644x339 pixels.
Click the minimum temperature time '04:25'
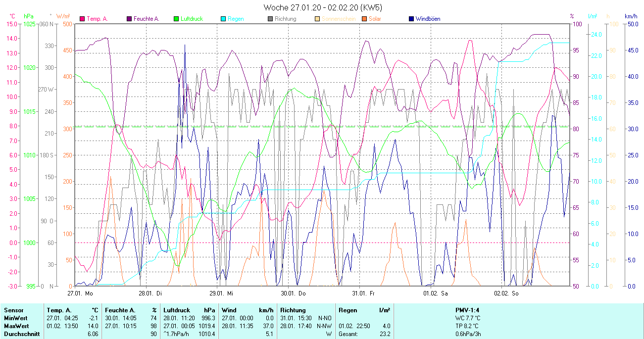click(72, 318)
